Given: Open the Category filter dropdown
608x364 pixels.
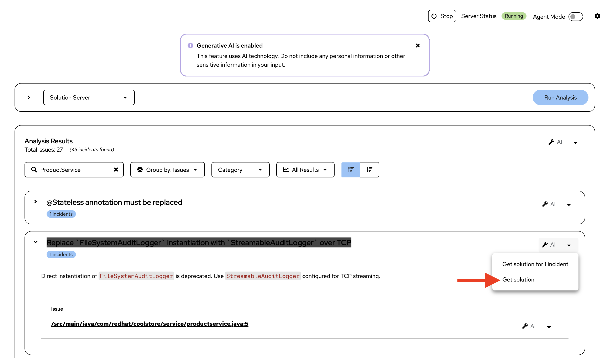Looking at the screenshot, I should coord(240,170).
